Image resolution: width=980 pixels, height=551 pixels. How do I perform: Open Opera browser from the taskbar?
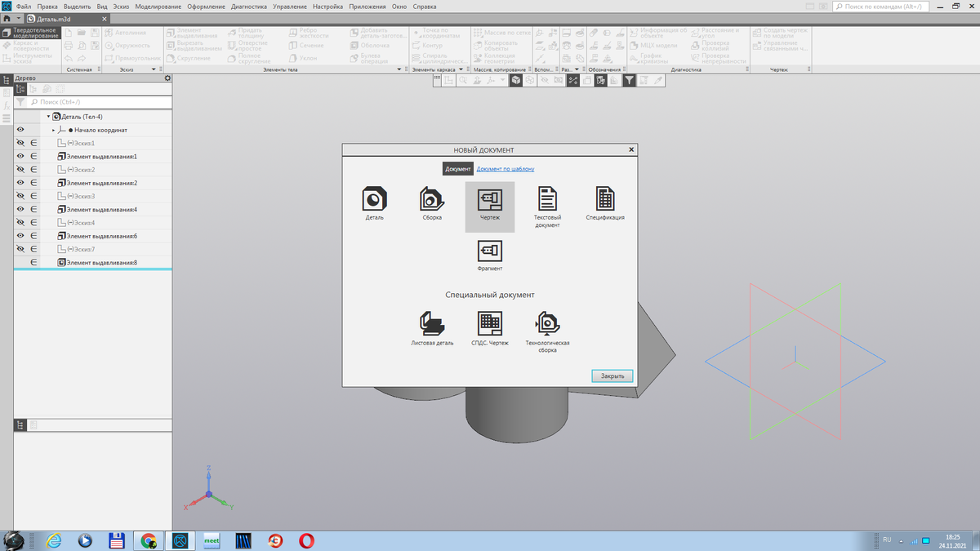(x=307, y=540)
